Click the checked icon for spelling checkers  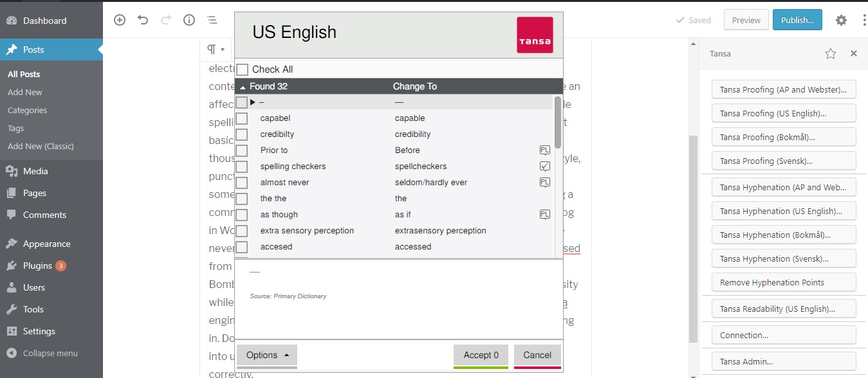pyautogui.click(x=545, y=166)
